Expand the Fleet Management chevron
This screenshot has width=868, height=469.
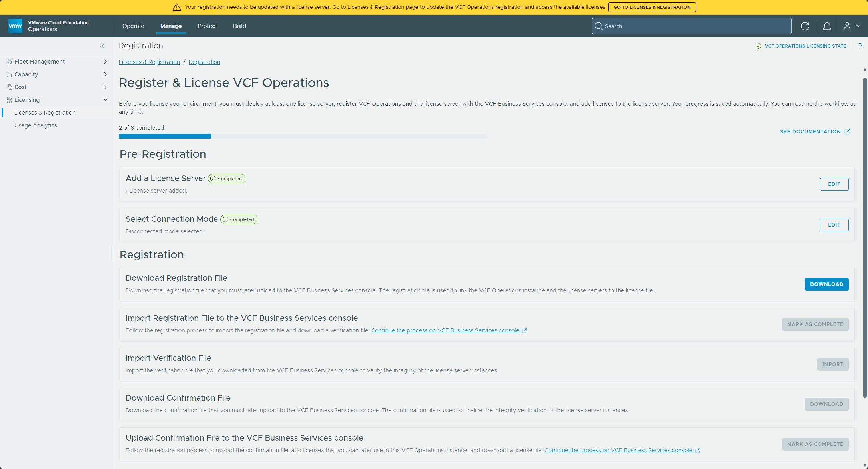105,62
